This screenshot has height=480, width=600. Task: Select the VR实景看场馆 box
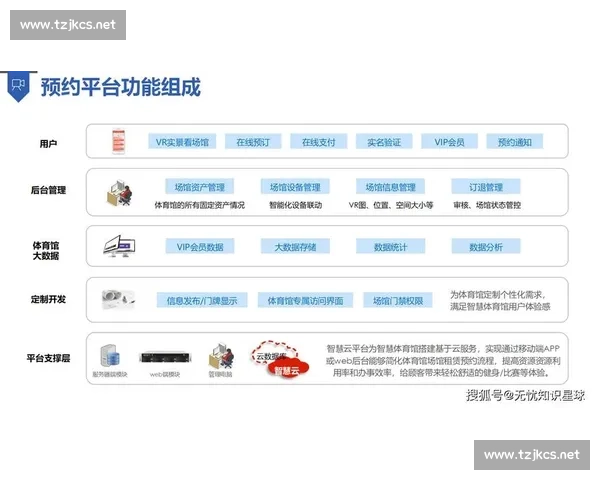[182, 142]
